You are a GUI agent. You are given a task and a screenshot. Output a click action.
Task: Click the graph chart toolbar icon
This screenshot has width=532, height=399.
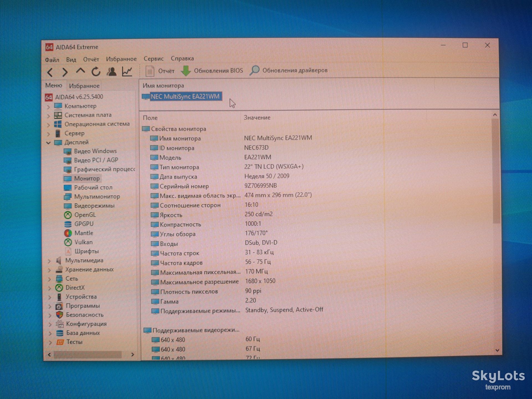127,71
